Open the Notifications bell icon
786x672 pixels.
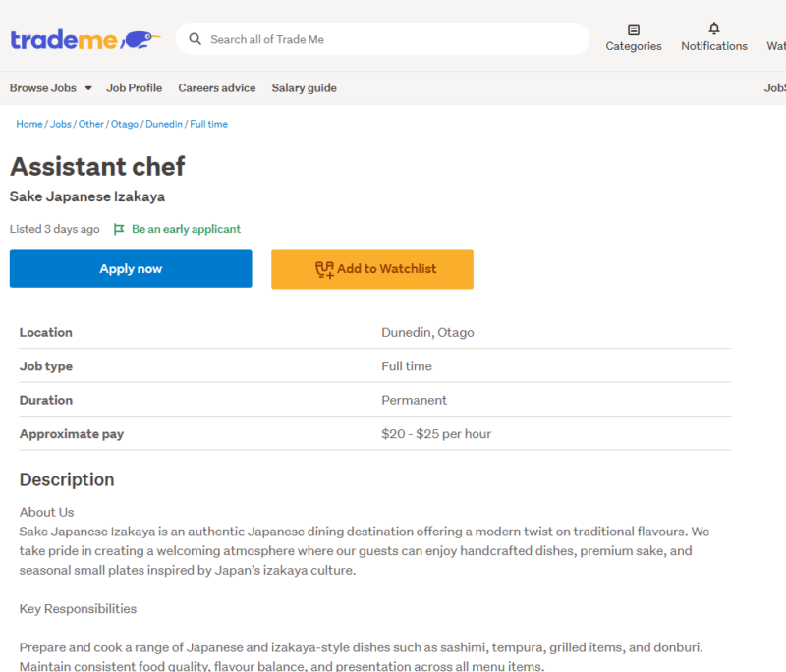[714, 29]
